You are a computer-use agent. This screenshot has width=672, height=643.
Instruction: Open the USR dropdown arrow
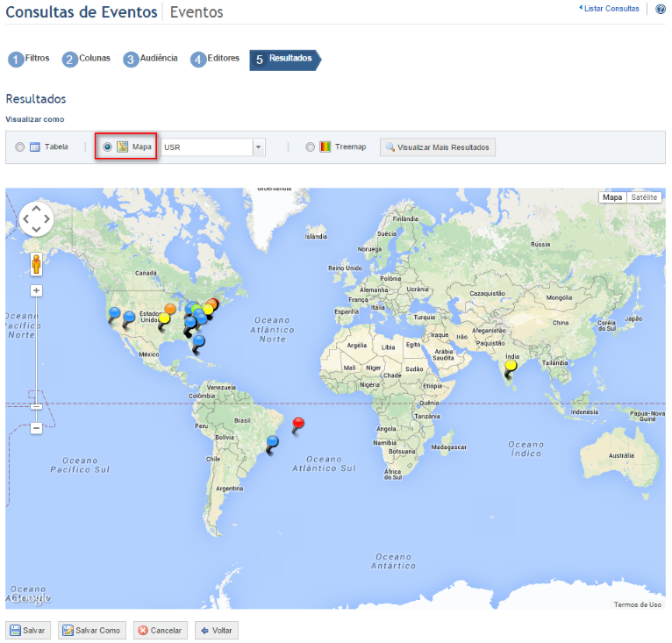pos(259,147)
